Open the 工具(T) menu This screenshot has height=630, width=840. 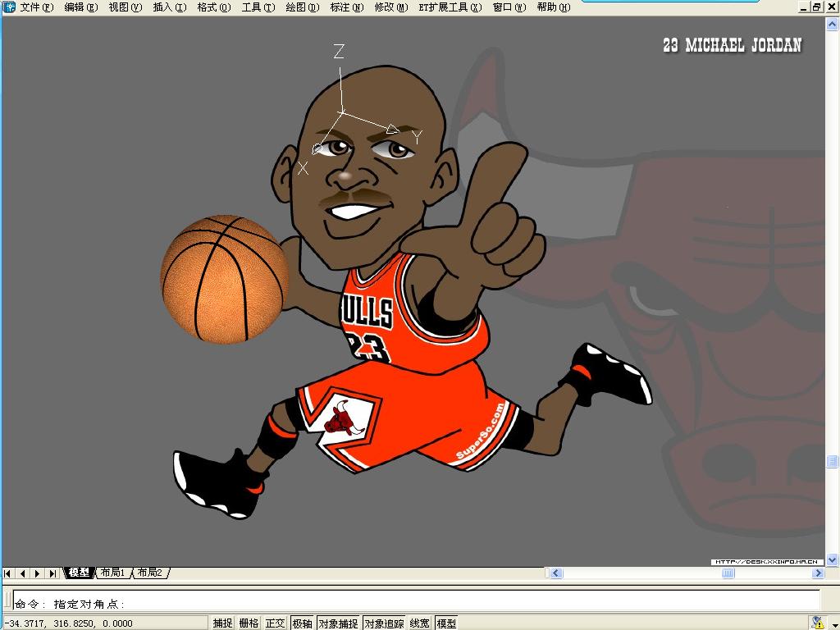tap(258, 7)
